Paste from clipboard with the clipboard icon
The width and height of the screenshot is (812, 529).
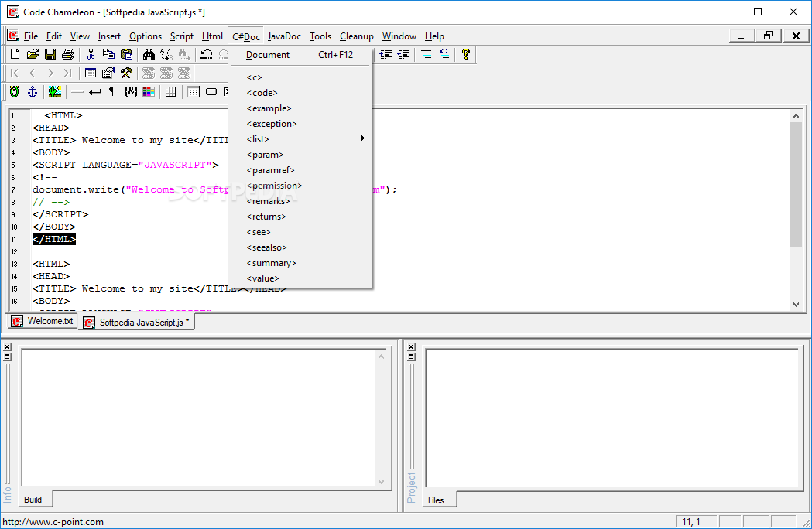[126, 54]
